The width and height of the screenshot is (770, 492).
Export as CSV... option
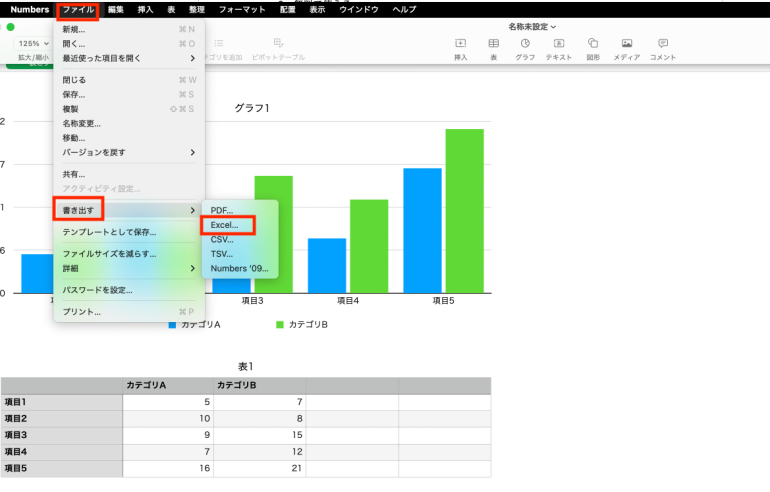click(240, 240)
